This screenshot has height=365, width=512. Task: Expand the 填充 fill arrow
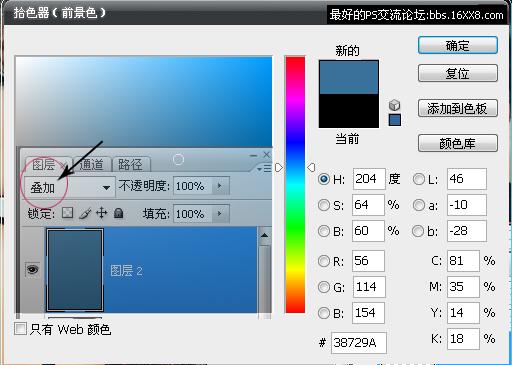[x=220, y=213]
